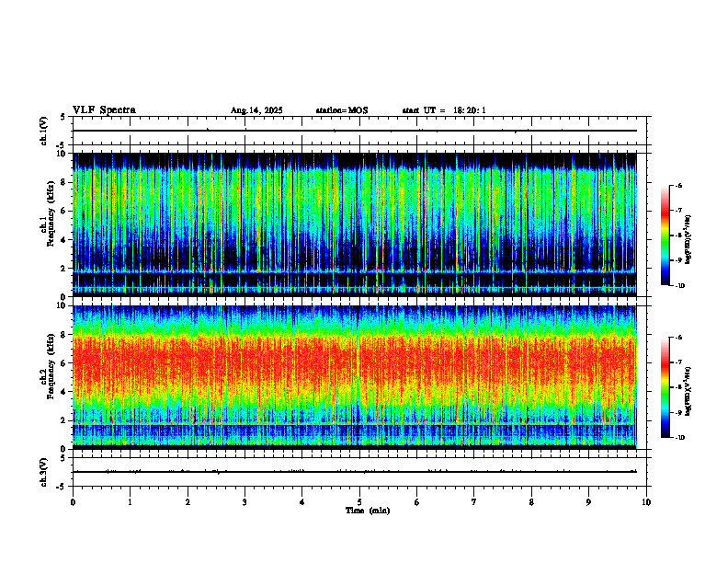Select the "Aug.14, 2025" date label
The image size is (728, 563).
[x=256, y=110]
